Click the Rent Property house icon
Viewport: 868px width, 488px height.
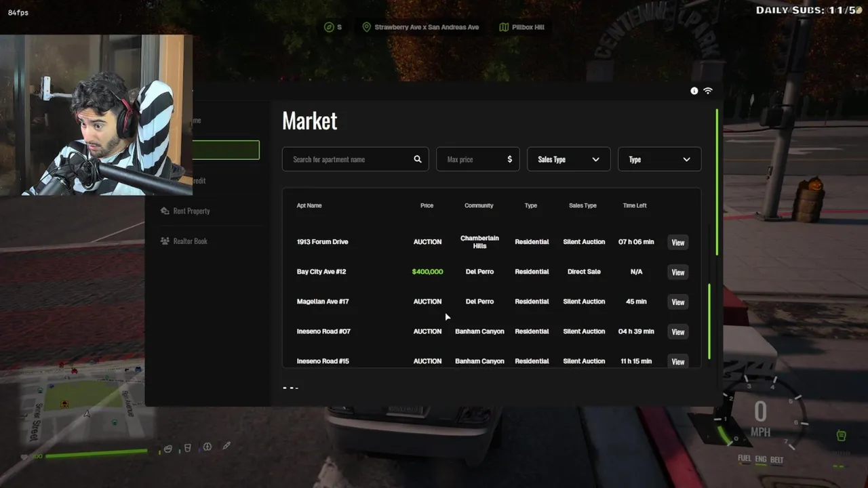coord(165,211)
